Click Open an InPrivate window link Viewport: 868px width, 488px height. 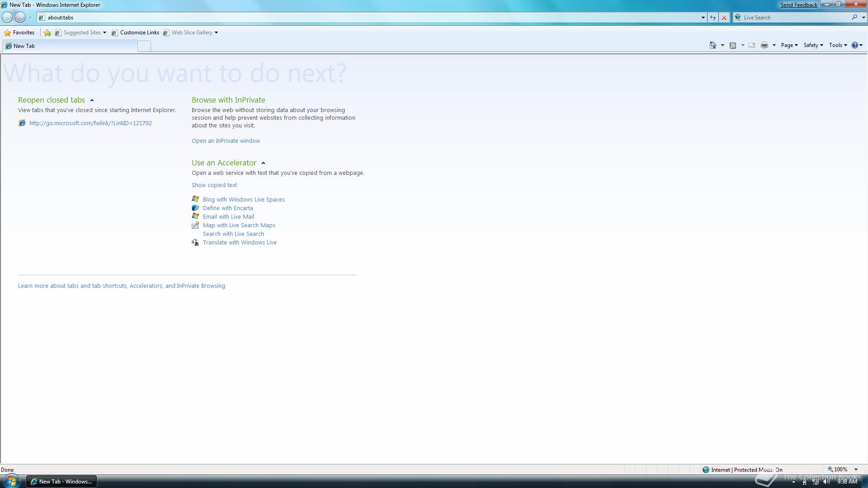pos(226,141)
